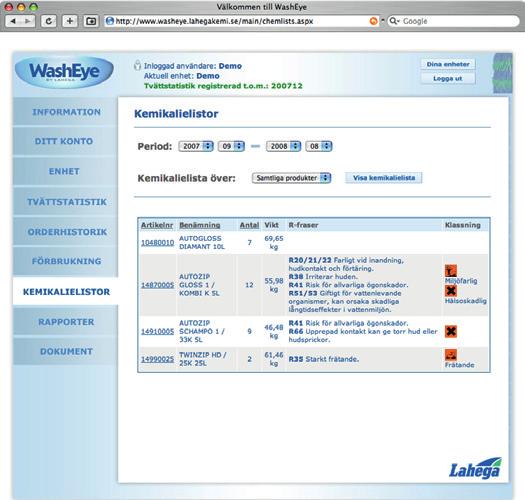
Task: Open the start year dropdown showing 2007
Action: tap(196, 146)
